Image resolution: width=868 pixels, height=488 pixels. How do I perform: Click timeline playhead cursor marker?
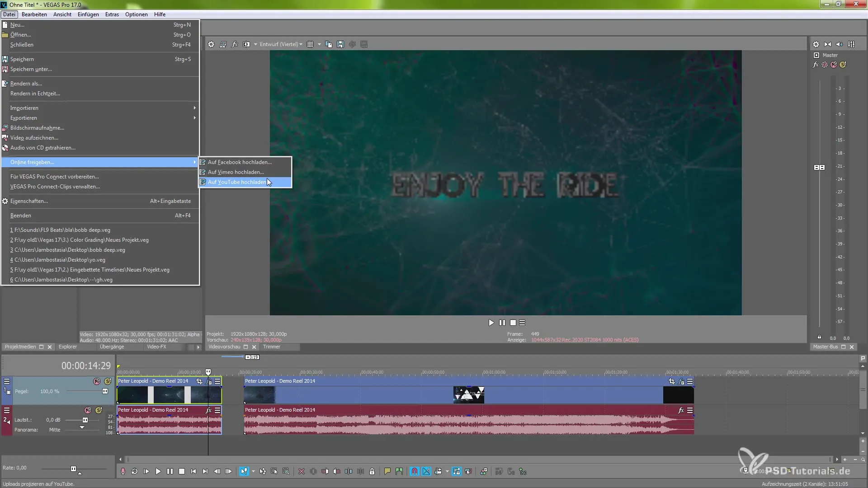(208, 372)
